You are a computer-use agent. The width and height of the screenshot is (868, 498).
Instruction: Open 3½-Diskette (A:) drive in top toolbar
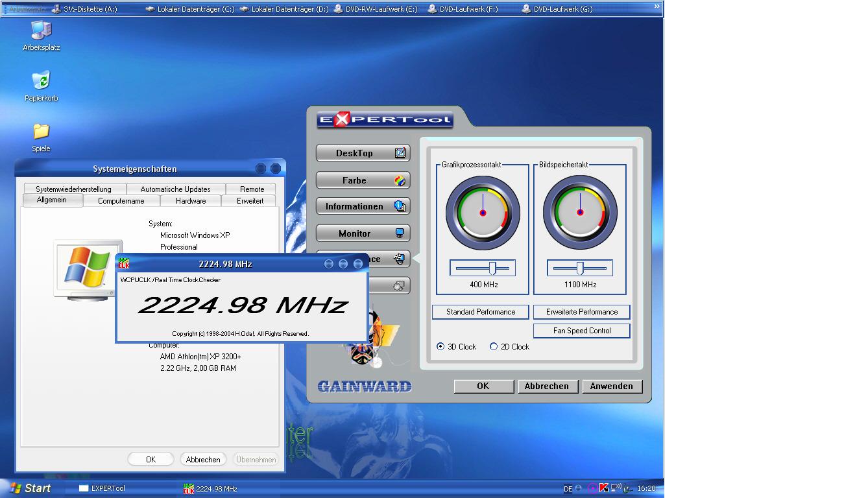84,9
